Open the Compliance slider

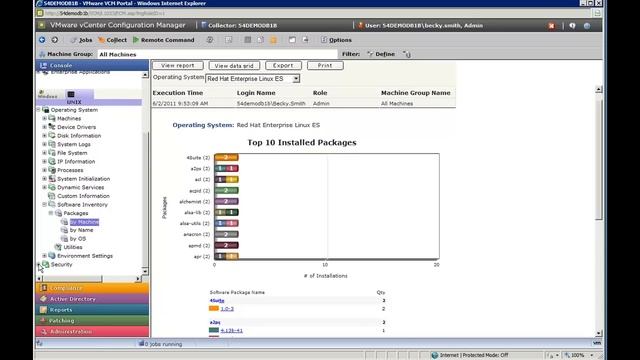[x=92, y=288]
